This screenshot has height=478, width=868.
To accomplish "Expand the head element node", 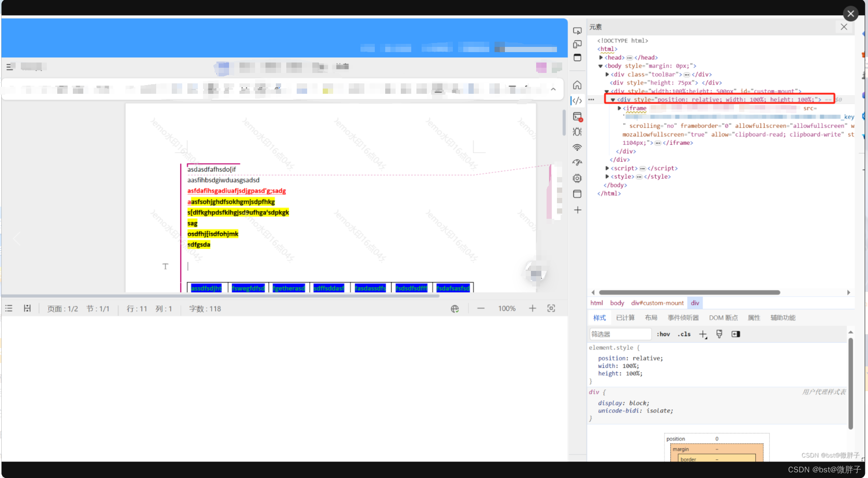I will [601, 57].
